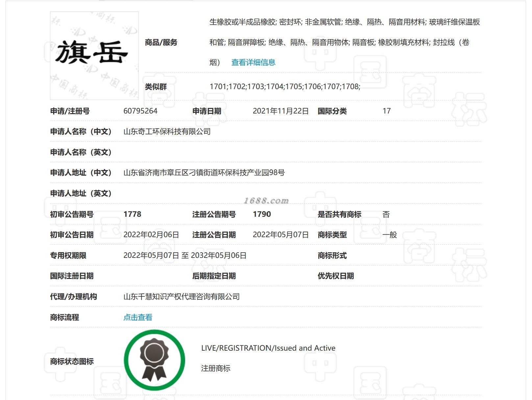Screen dimensions: 532x400
Task: Click goods text starting 生橡胶或半成品橡胶
Action: [345, 42]
